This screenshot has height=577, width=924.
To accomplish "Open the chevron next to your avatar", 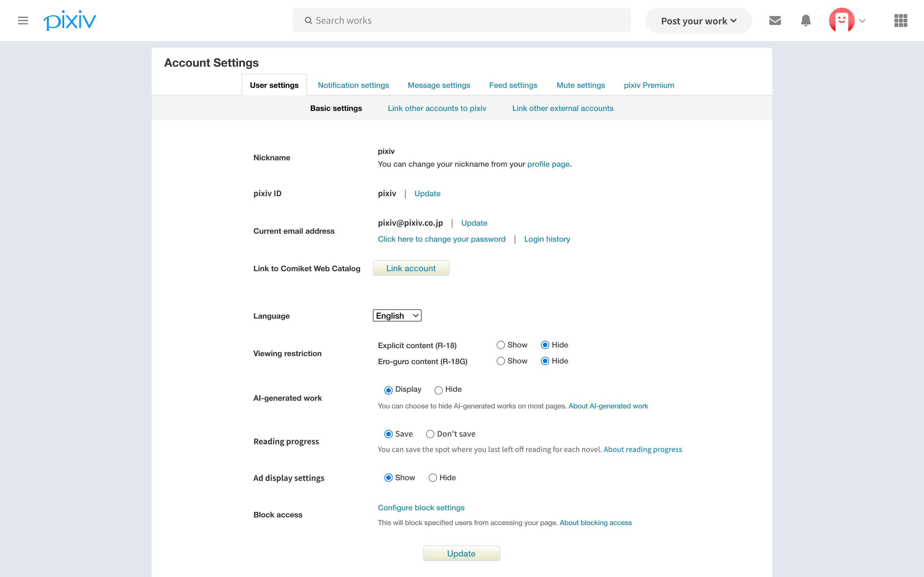I will pyautogui.click(x=862, y=21).
